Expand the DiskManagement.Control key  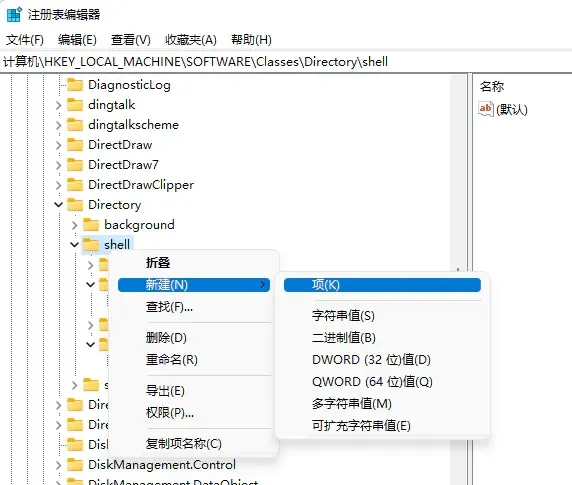(58, 465)
